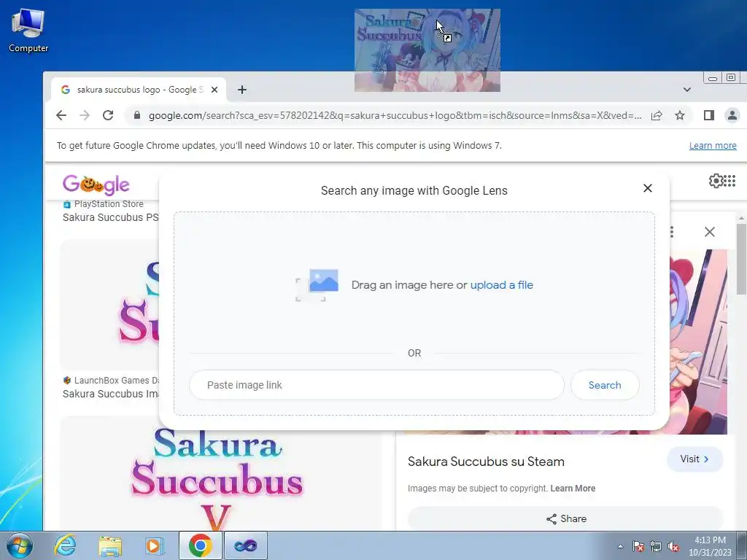747x560 pixels.
Task: Open Google apps grid icon
Action: point(729,181)
